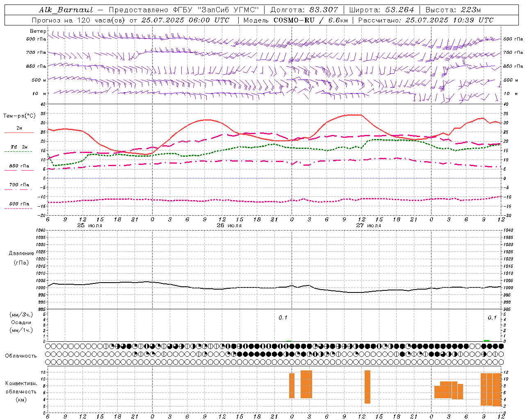Click the "(мм/3ч.)" precipitation unit label
This screenshot has height=420, width=525.
pos(21,315)
